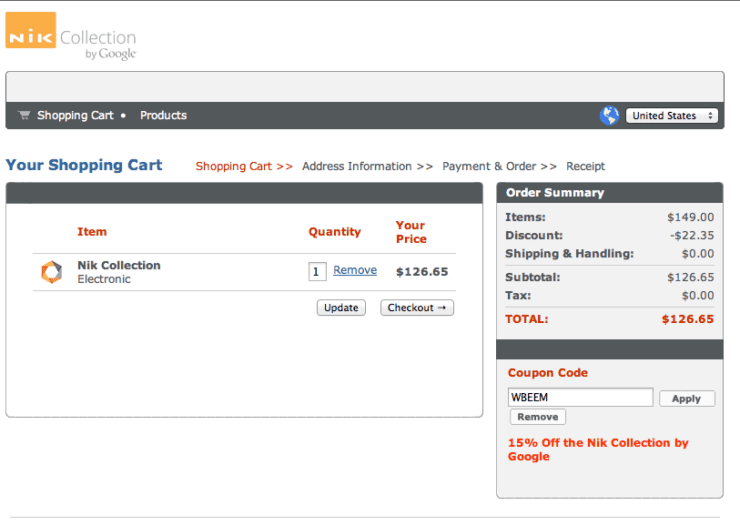Apply the coupon code
This screenshot has width=740, height=525.
(x=687, y=398)
